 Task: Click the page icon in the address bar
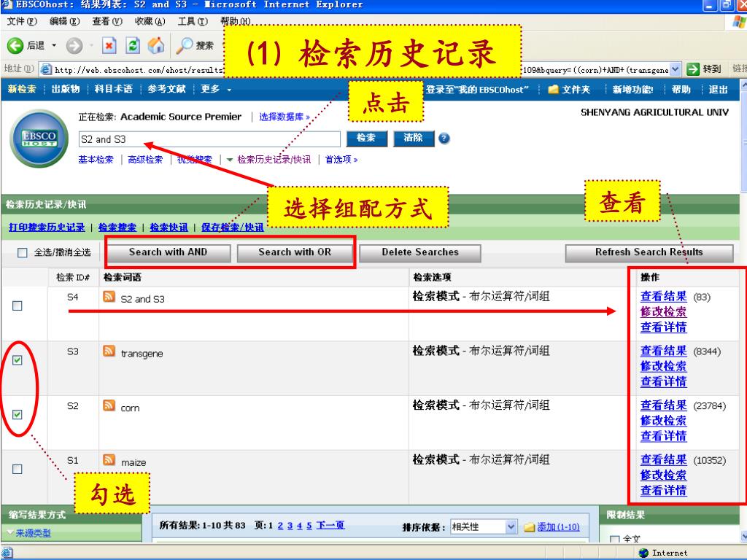pos(46,69)
